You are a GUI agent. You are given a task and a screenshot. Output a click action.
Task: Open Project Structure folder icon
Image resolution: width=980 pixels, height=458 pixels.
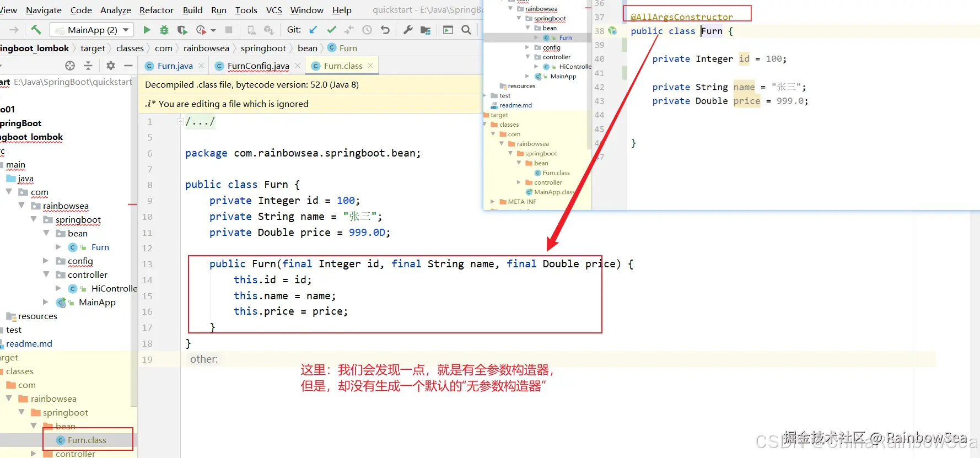pyautogui.click(x=426, y=30)
